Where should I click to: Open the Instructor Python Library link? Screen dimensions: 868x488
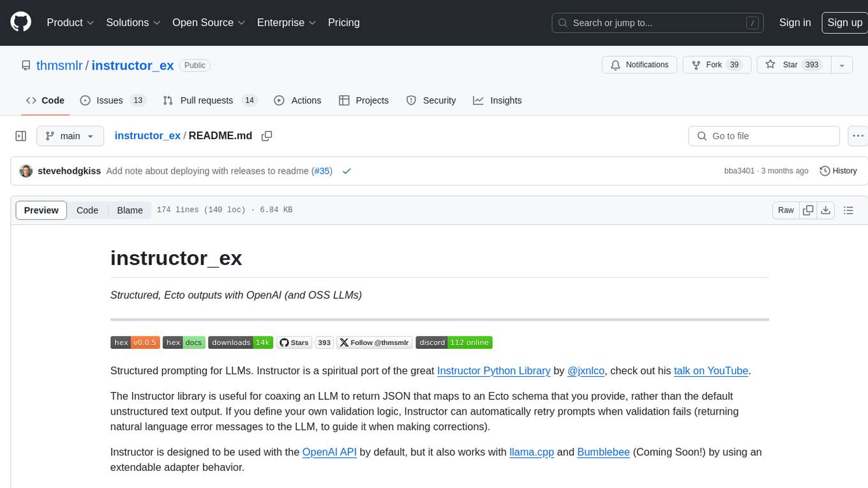pyautogui.click(x=493, y=370)
